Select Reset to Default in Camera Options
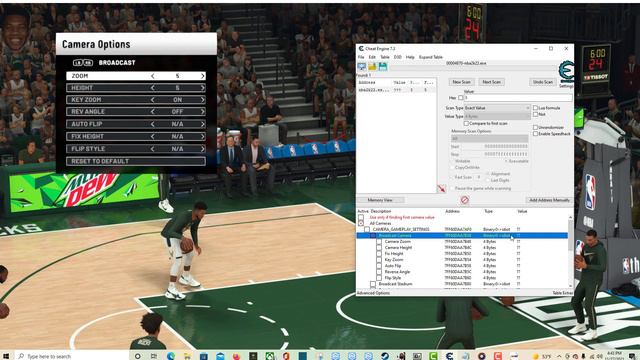 click(x=136, y=161)
